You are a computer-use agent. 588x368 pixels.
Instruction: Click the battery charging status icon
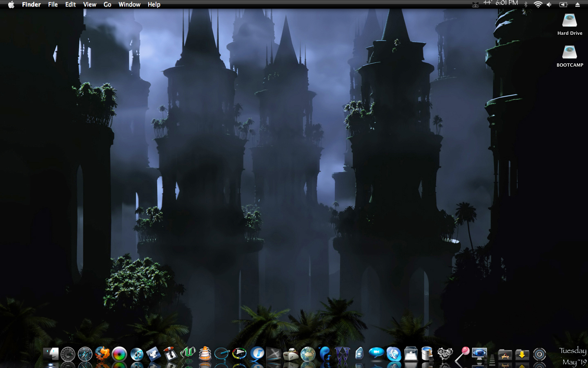563,4
